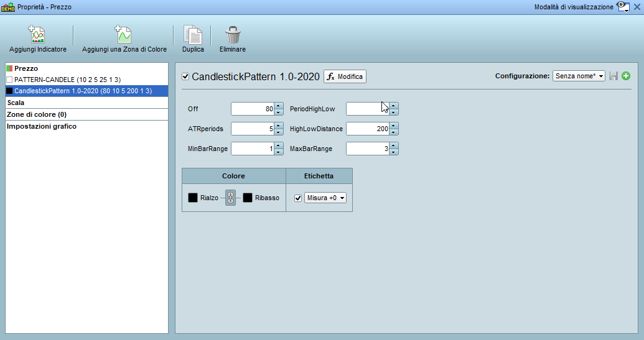The image size is (644, 340).
Task: Click the Duplica pages icon
Action: tap(193, 34)
